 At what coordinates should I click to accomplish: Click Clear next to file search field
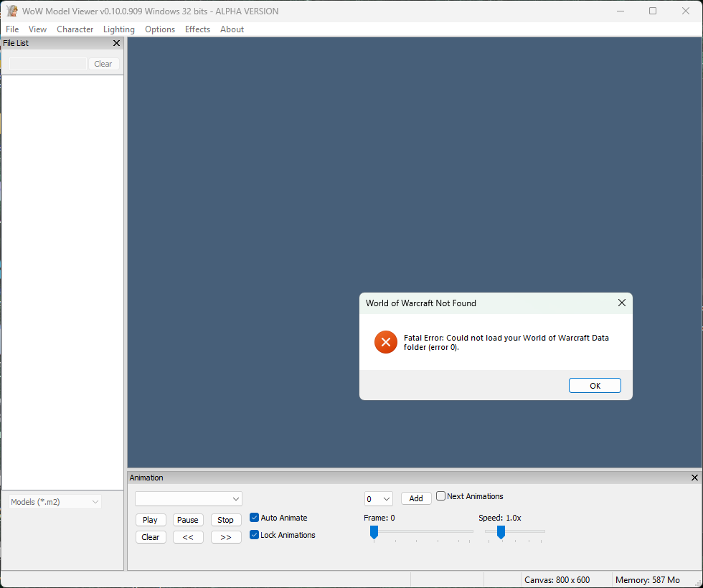pyautogui.click(x=103, y=64)
